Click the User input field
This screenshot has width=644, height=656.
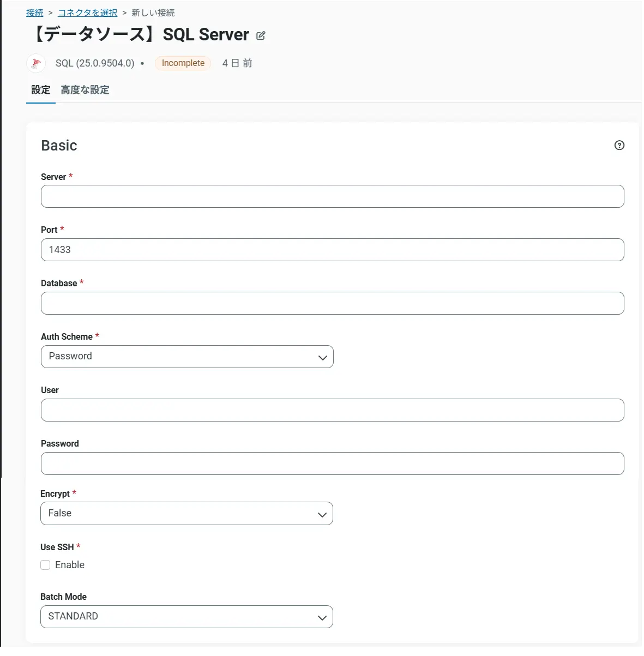[x=332, y=410]
